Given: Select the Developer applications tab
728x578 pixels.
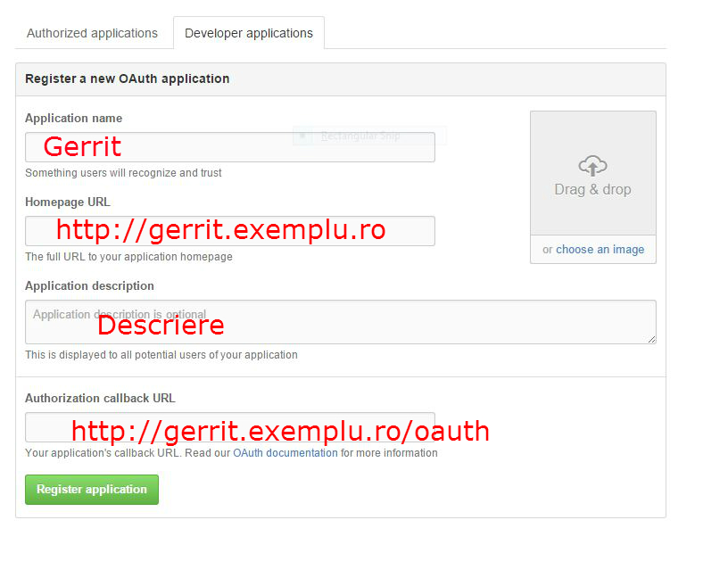Looking at the screenshot, I should (x=249, y=33).
